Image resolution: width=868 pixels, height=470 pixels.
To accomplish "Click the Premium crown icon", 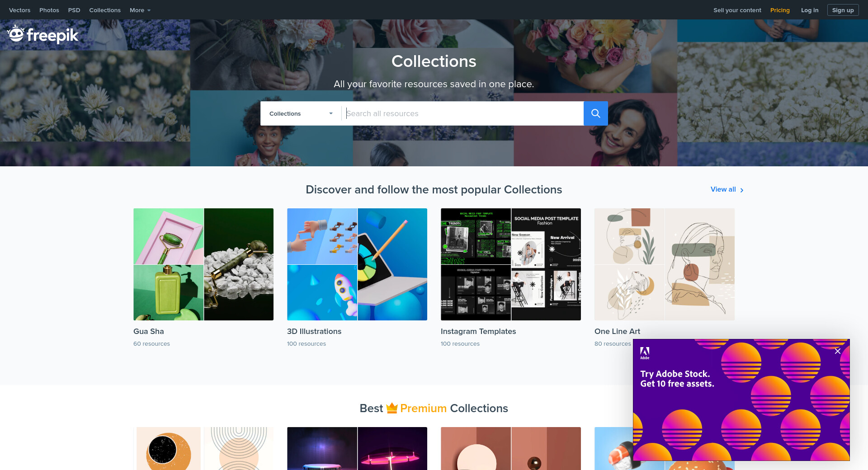I will [x=392, y=408].
